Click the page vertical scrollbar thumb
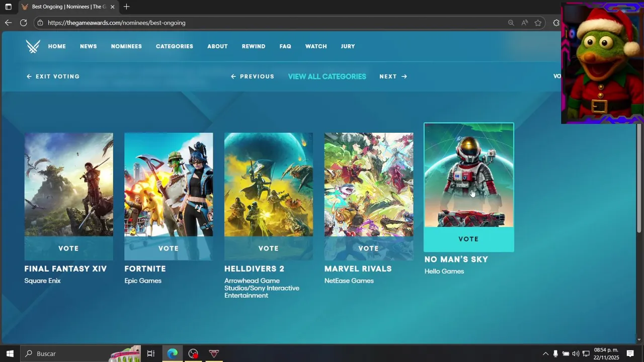Viewport: 644px width, 362px height. point(639,178)
